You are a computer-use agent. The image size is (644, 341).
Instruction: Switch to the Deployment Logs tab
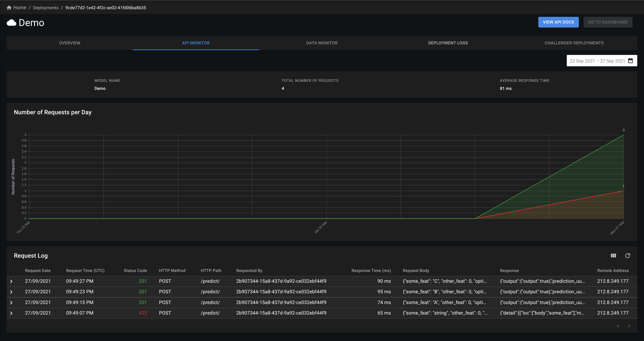tap(448, 43)
